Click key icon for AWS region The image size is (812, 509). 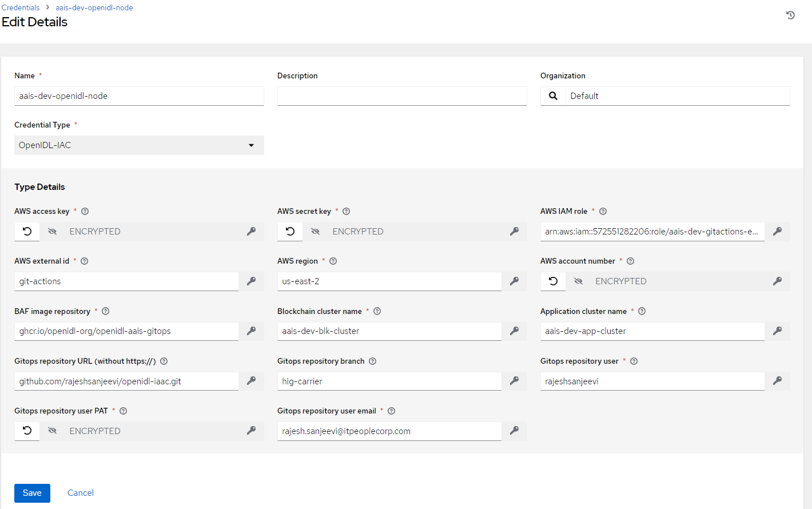tap(514, 281)
